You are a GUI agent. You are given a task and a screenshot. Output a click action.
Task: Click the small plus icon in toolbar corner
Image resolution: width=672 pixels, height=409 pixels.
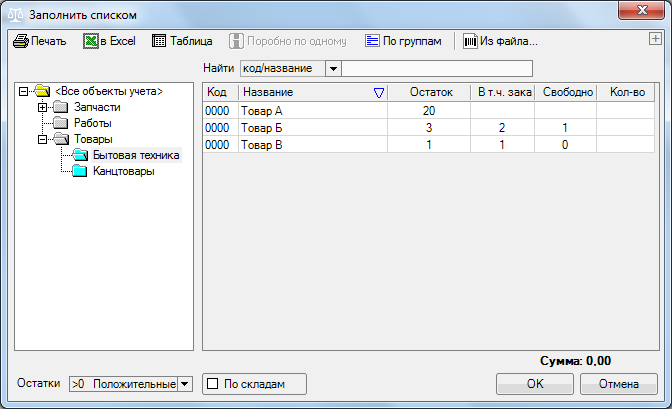click(655, 38)
